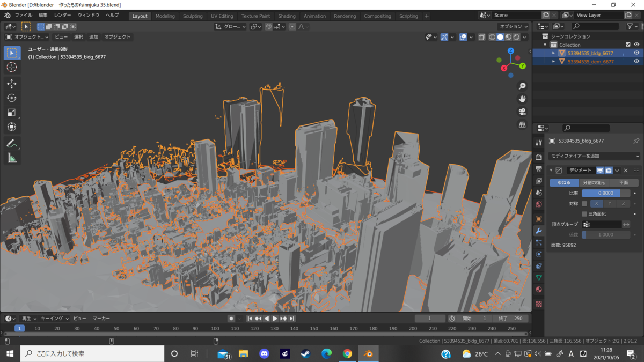Activate the Rotate tool
The height and width of the screenshot is (362, 644).
[x=12, y=98]
